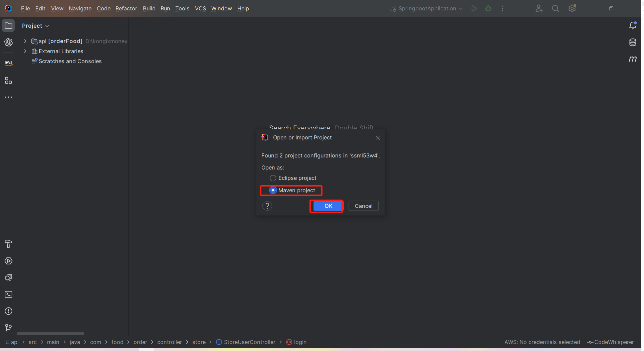Screen dimensions: 644x351
Task: Click Cancel in the import dialog
Action: (x=363, y=206)
